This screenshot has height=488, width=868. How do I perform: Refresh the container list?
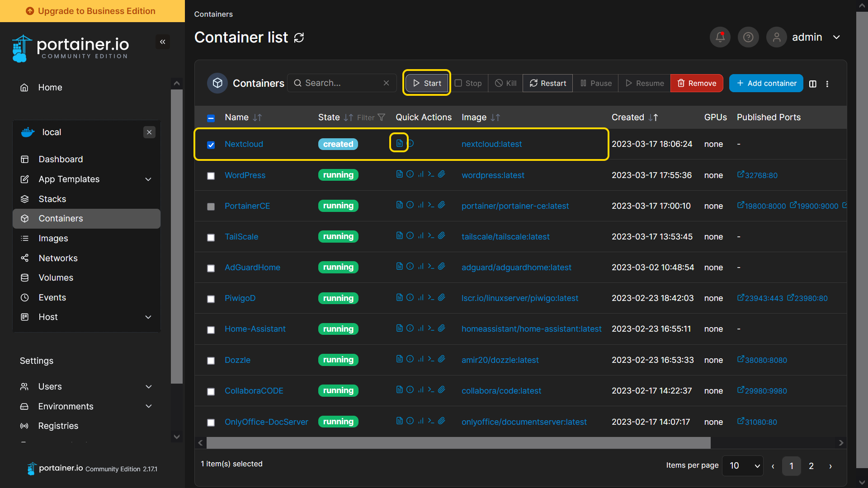click(299, 38)
